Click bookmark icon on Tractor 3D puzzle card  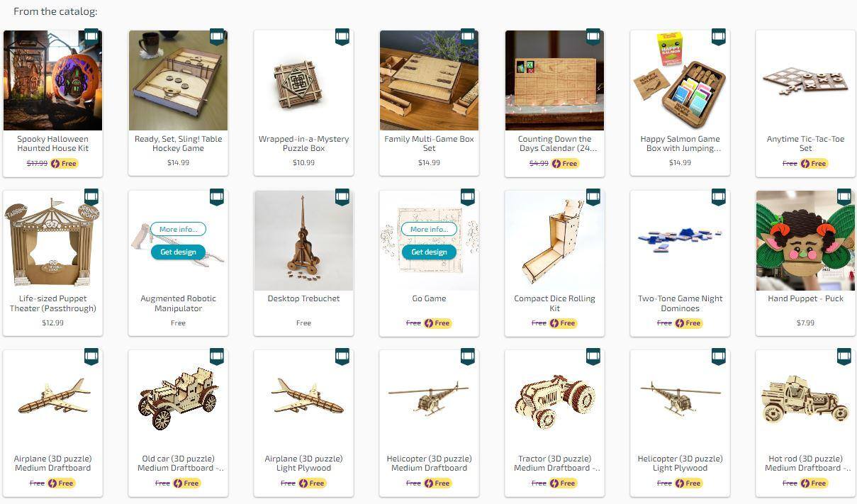(593, 357)
